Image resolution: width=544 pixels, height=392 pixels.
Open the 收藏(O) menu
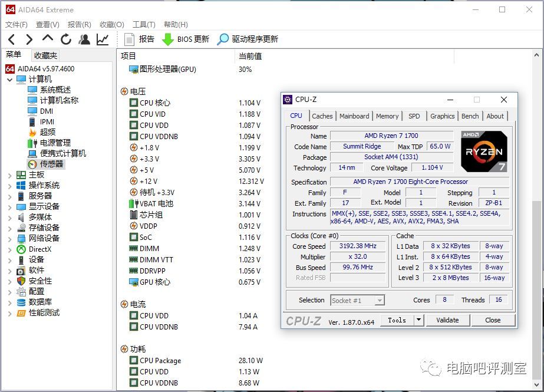point(112,25)
